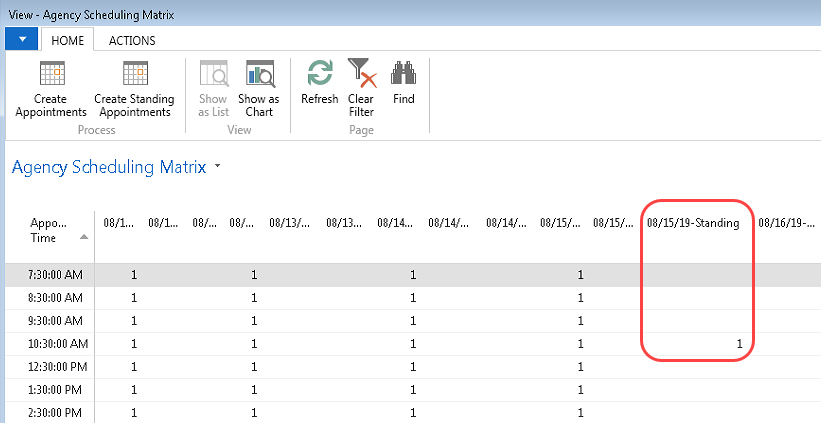Click the Clear Filter icon

[x=360, y=75]
